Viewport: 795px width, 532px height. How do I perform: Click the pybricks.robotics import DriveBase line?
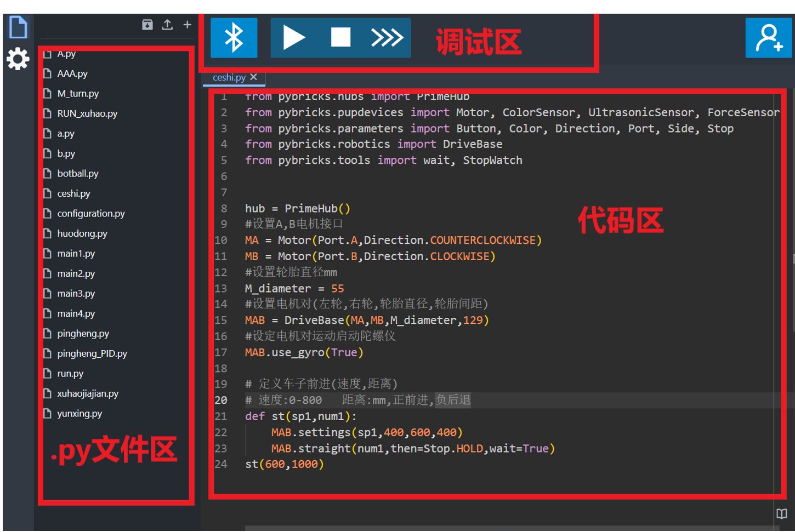(373, 144)
